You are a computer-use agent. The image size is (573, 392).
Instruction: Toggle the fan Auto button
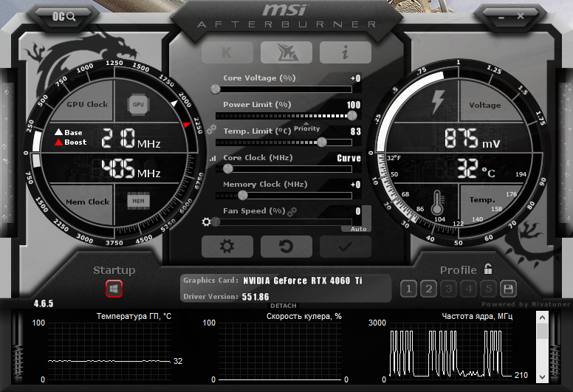[358, 229]
